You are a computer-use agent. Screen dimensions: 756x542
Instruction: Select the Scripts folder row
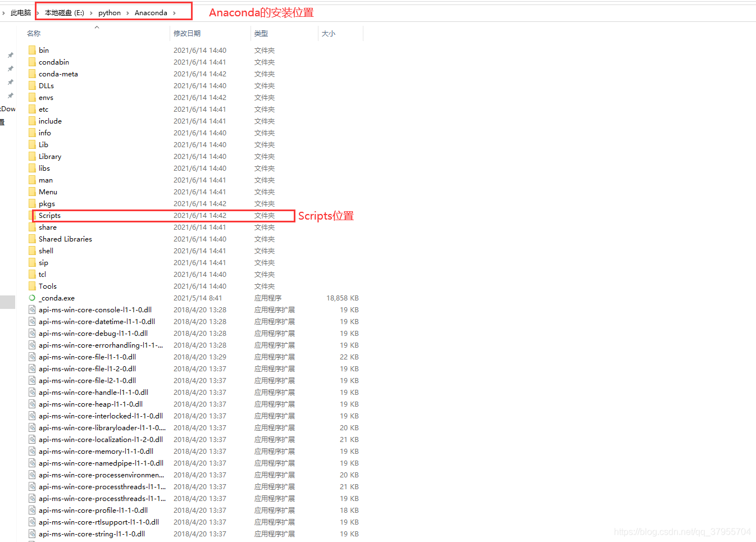tap(163, 216)
